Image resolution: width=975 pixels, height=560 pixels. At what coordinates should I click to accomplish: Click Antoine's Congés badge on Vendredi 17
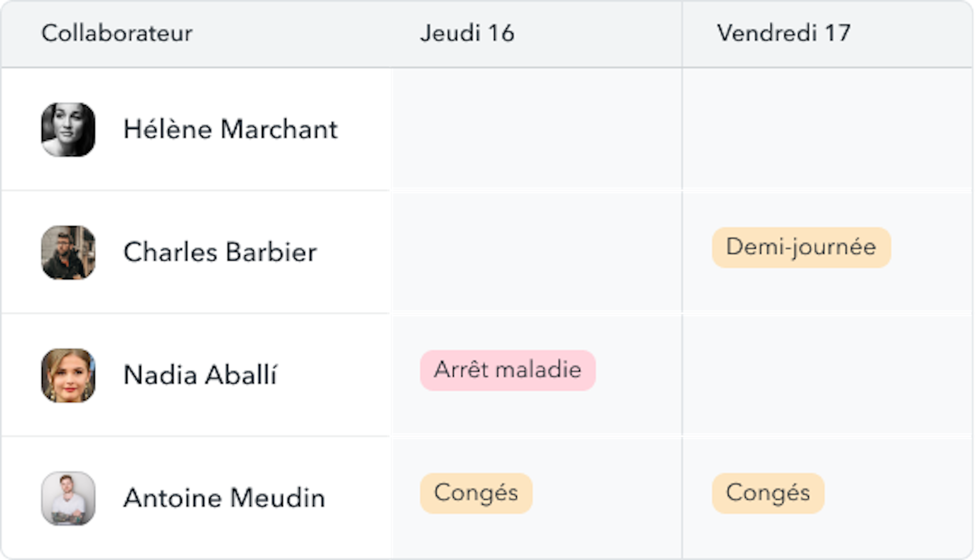click(x=768, y=493)
